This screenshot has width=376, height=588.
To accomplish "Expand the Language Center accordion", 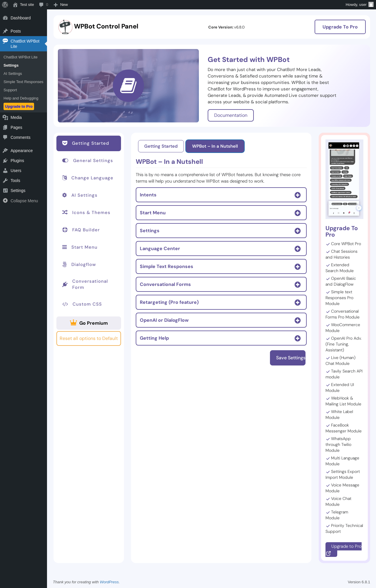I will tap(221, 249).
